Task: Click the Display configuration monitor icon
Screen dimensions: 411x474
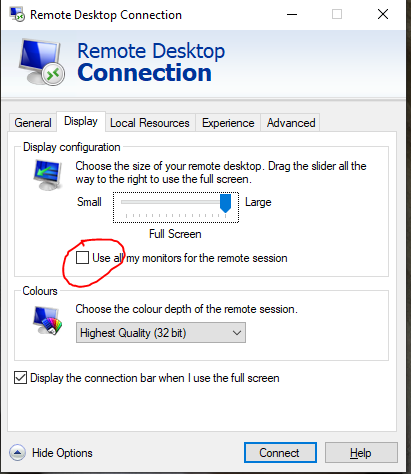Action: (48, 175)
